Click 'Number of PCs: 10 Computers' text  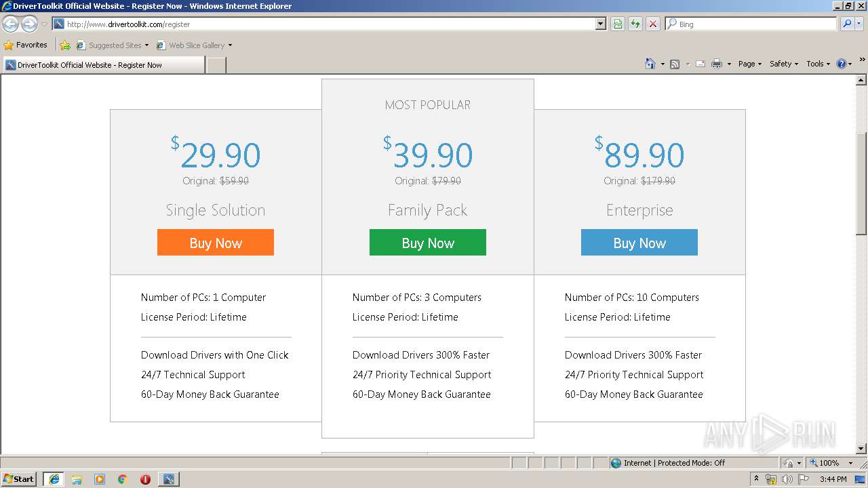pyautogui.click(x=632, y=298)
